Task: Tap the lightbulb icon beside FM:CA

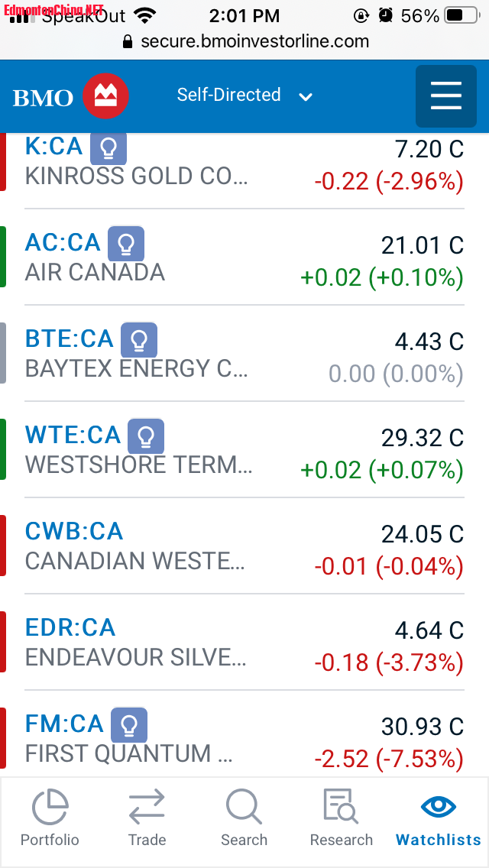Action: 129,725
